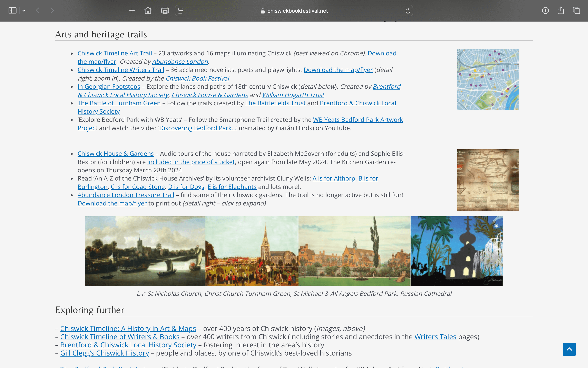Open the Reader view icon in address bar

coord(181,11)
